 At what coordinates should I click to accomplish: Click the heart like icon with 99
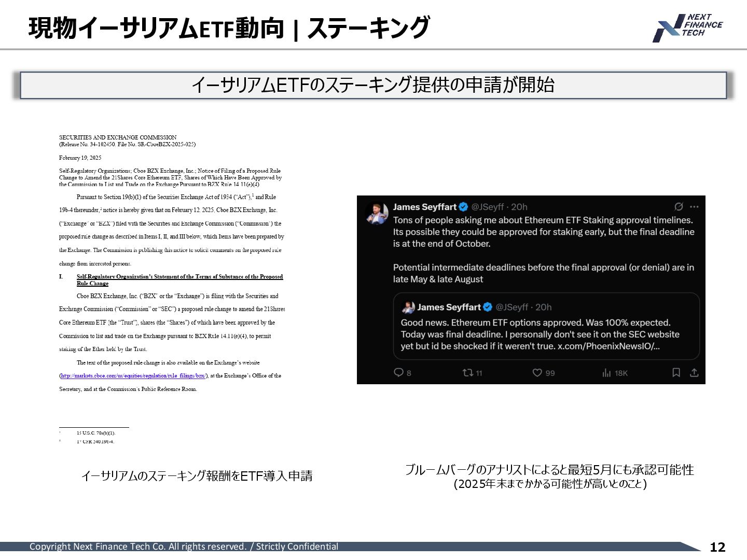click(x=537, y=372)
